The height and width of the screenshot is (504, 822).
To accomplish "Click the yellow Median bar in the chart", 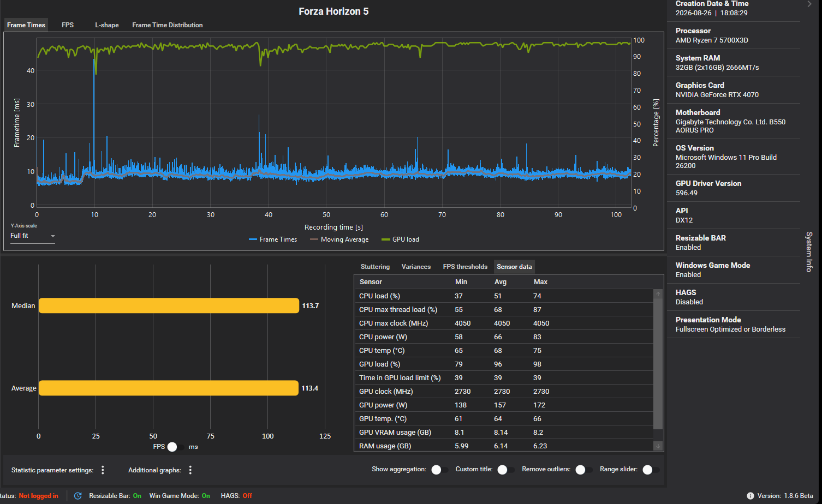I will pyautogui.click(x=169, y=306).
